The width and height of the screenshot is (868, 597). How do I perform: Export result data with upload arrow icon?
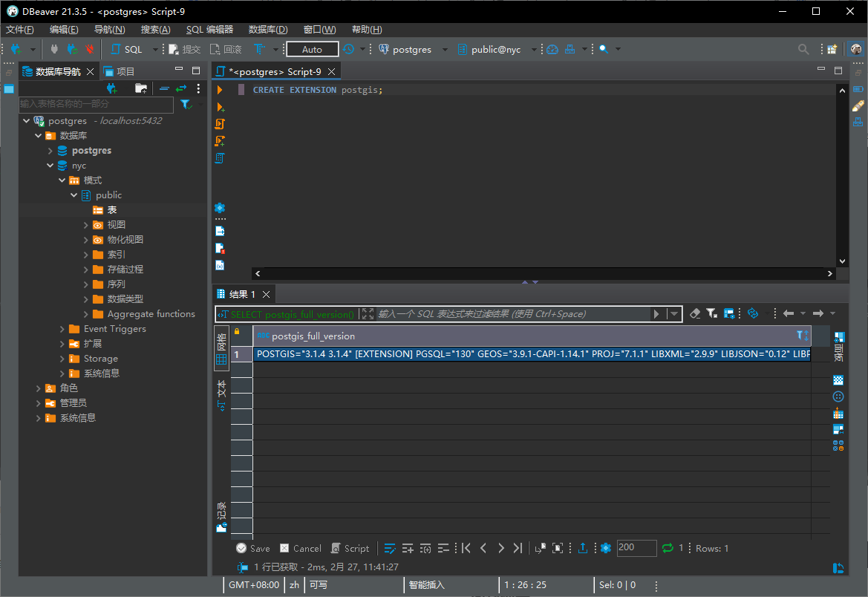(x=583, y=548)
